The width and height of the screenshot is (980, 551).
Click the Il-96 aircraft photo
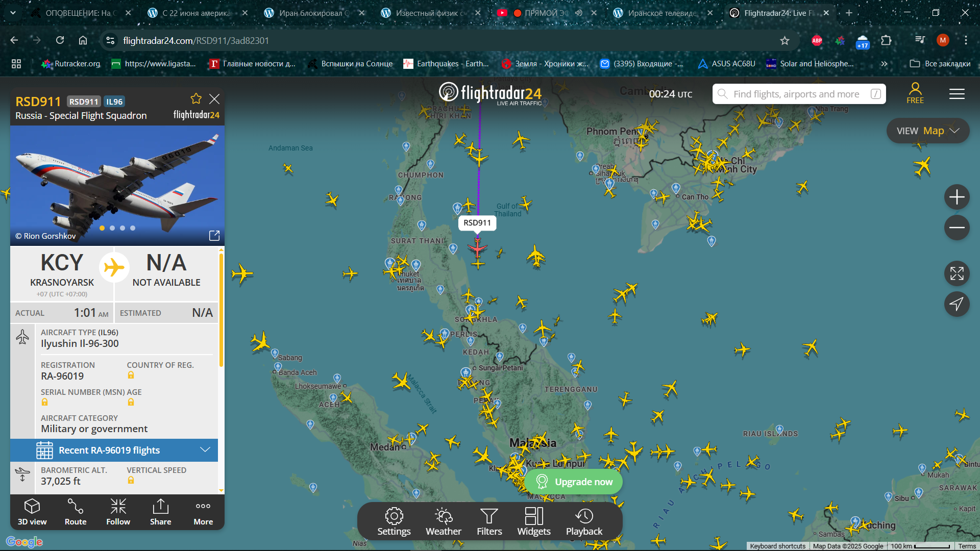point(117,186)
